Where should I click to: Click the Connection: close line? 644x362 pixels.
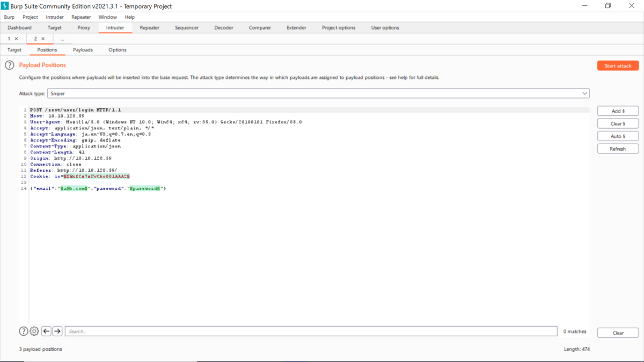[x=56, y=164]
